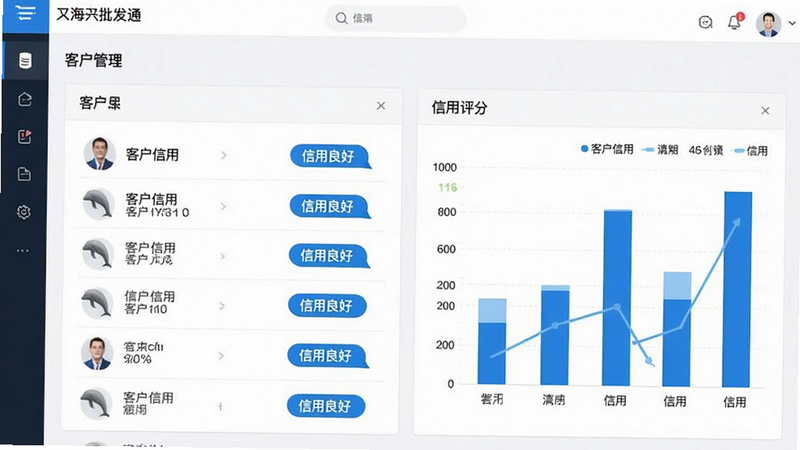Toggle rightmost 信用 legend entry

tap(749, 151)
